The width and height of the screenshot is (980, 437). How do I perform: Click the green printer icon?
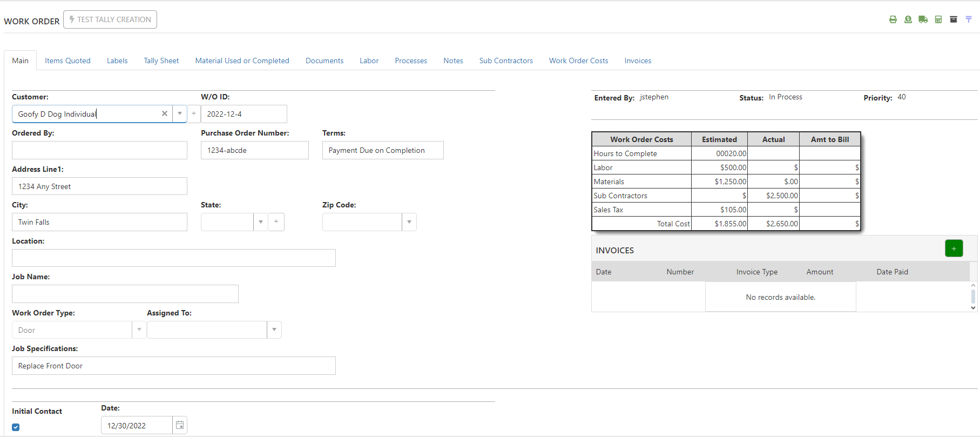click(893, 19)
